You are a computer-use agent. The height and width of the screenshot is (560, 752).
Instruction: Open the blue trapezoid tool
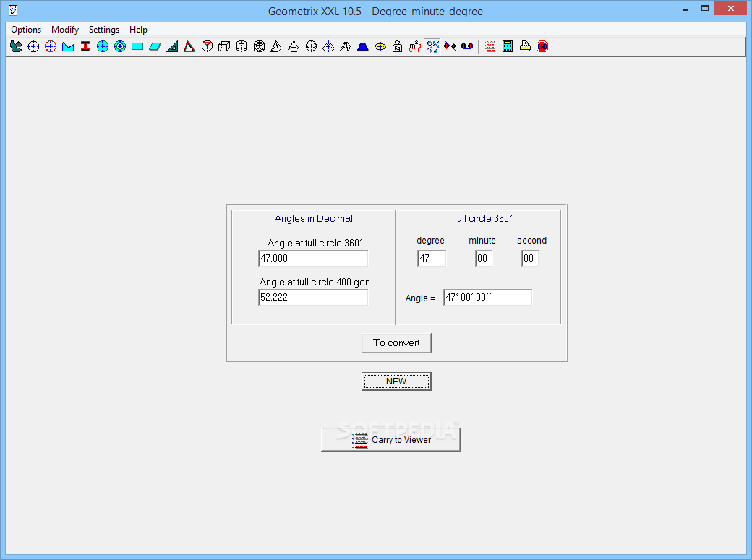click(363, 46)
